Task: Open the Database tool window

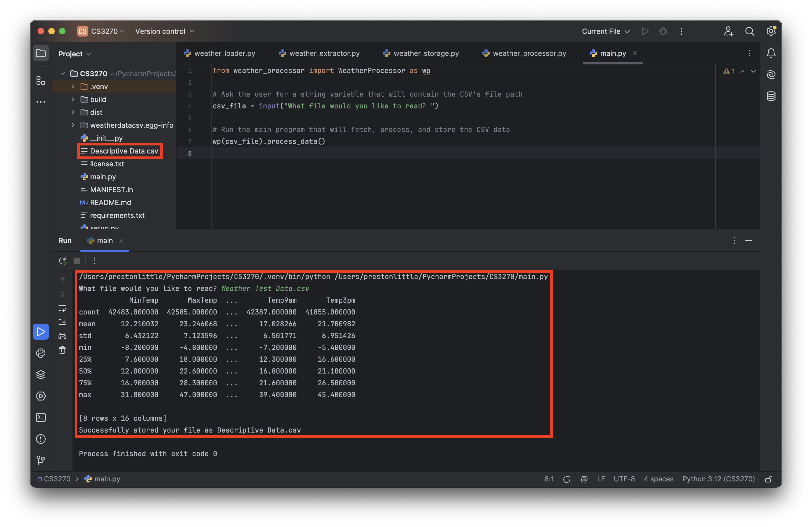Action: click(x=771, y=96)
